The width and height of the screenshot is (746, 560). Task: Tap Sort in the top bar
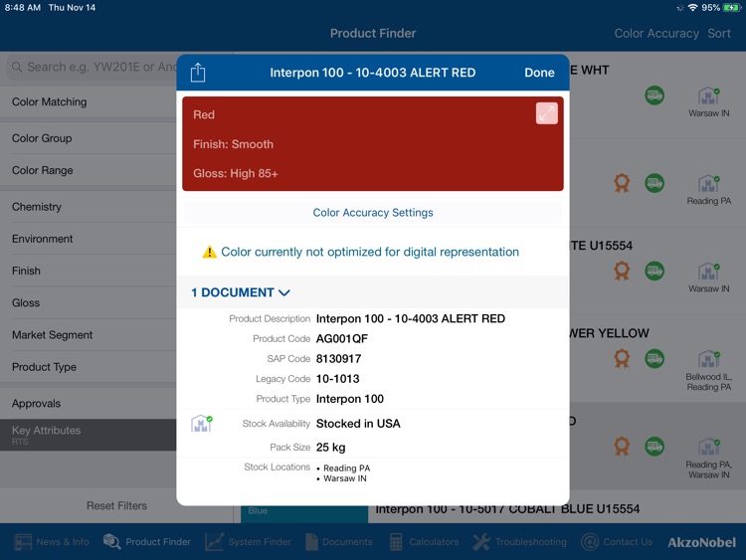[719, 33]
